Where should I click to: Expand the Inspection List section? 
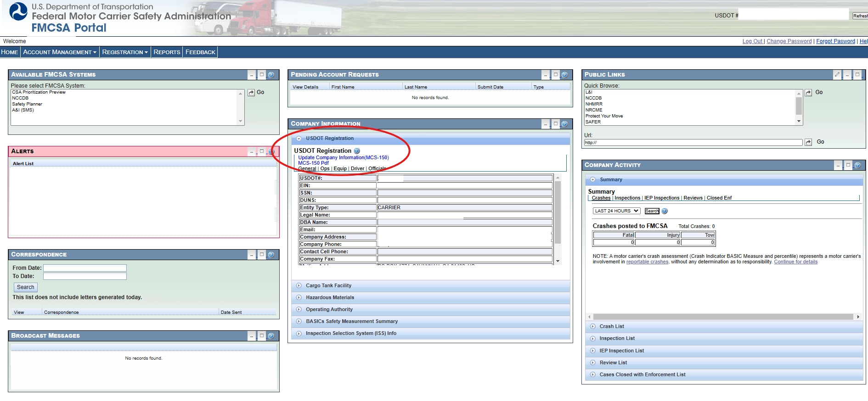tap(593, 338)
